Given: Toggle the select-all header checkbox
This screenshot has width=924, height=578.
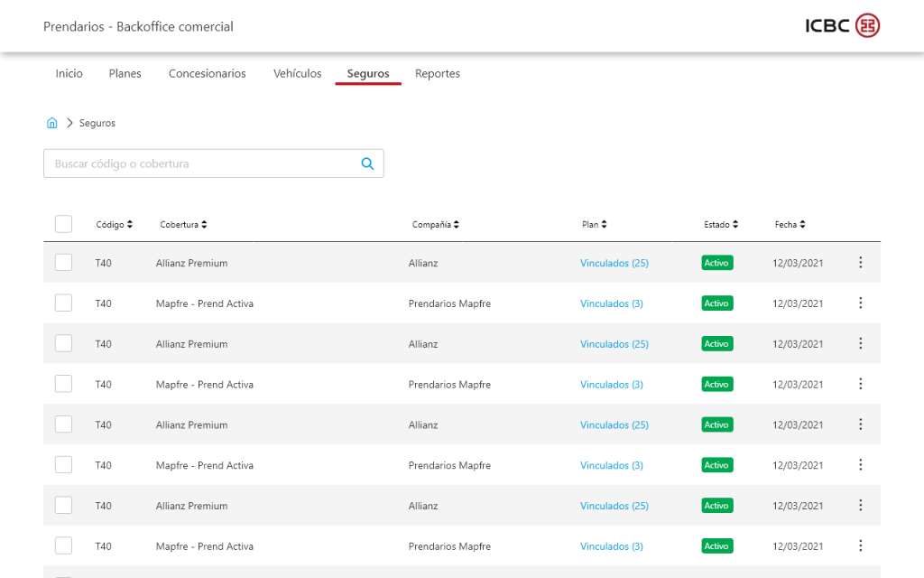Looking at the screenshot, I should (64, 224).
